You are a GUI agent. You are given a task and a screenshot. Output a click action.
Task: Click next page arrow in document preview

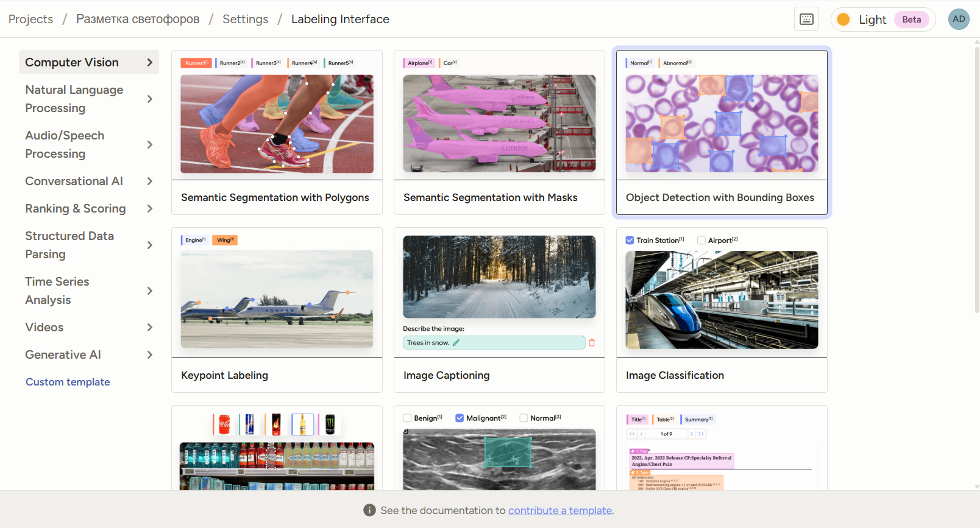tap(692, 434)
